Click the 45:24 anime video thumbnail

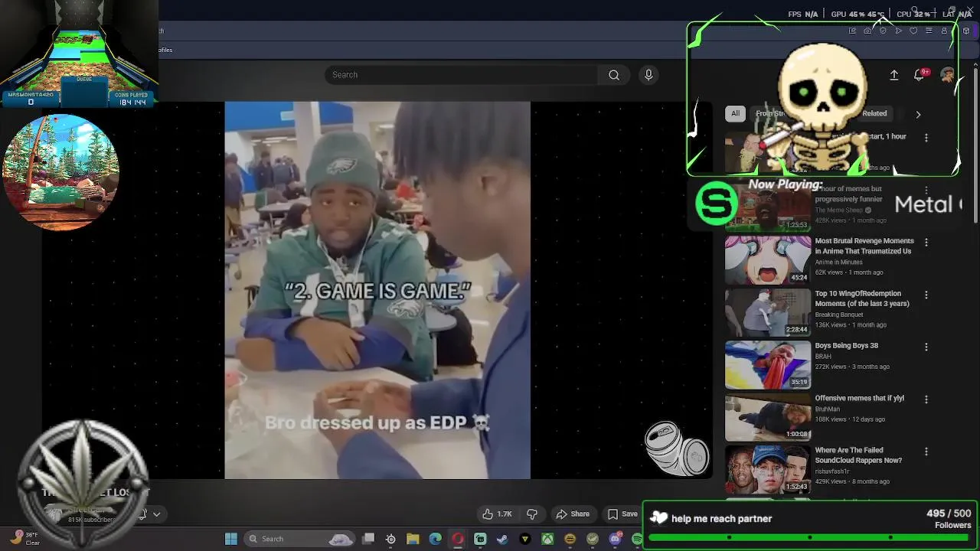click(x=767, y=259)
